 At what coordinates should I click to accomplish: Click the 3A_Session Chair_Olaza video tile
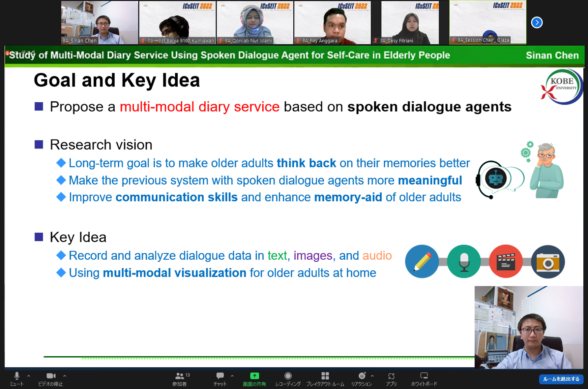[x=488, y=22]
